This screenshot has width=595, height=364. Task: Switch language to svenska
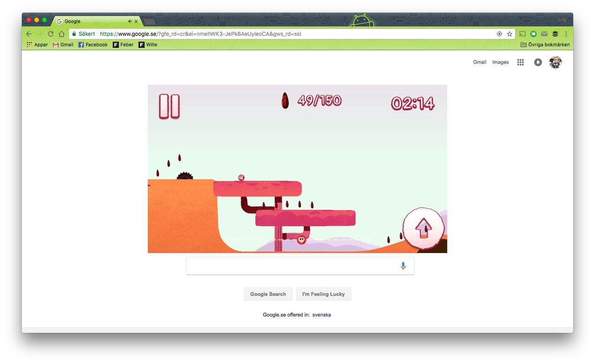tap(322, 315)
